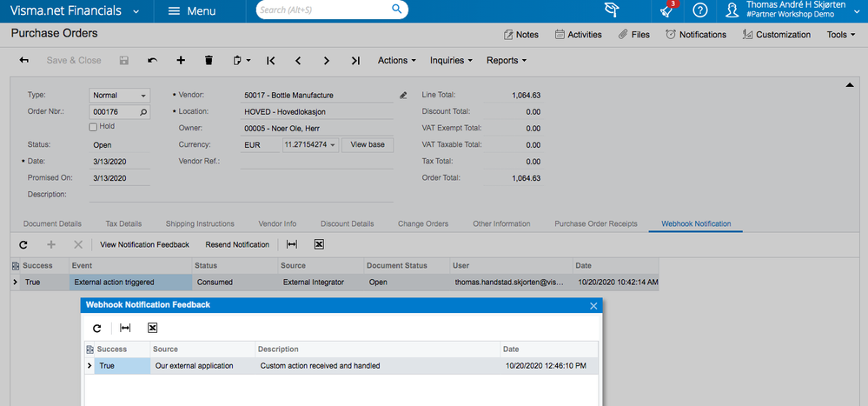This screenshot has height=406, width=868.
Task: Export Feedback dialog grid to Excel
Action: coord(153,328)
